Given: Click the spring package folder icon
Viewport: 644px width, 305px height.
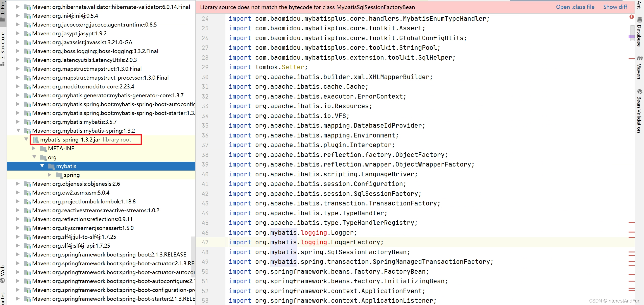Looking at the screenshot, I should (x=59, y=175).
